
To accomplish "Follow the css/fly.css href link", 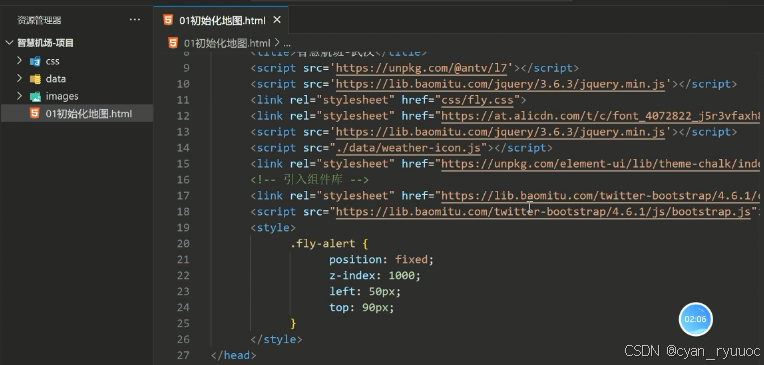I will [478, 100].
